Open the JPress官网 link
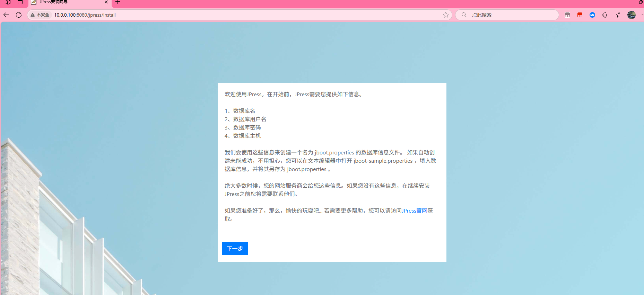The height and width of the screenshot is (295, 644). (414, 211)
